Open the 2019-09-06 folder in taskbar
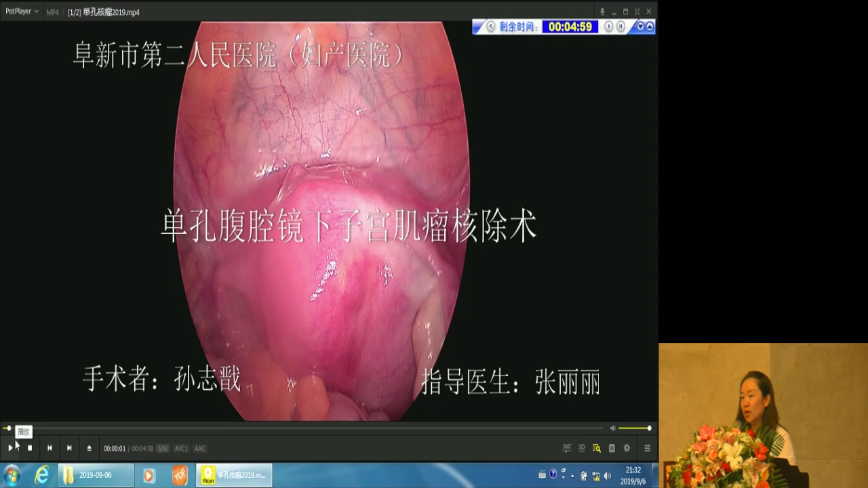This screenshot has width=868, height=488. click(x=86, y=475)
